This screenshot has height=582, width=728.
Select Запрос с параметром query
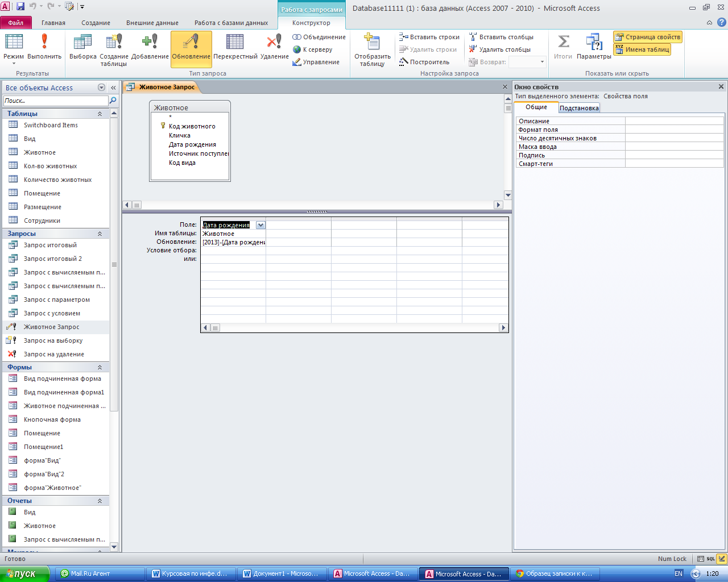pos(56,300)
